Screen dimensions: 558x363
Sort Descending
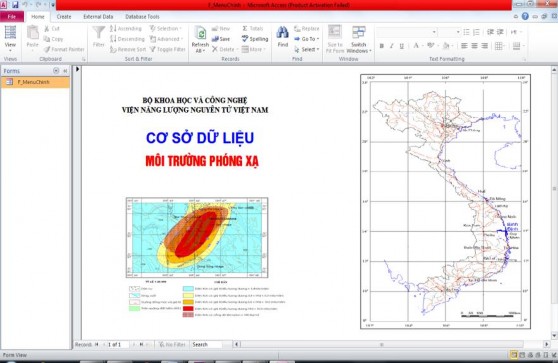[x=127, y=39]
